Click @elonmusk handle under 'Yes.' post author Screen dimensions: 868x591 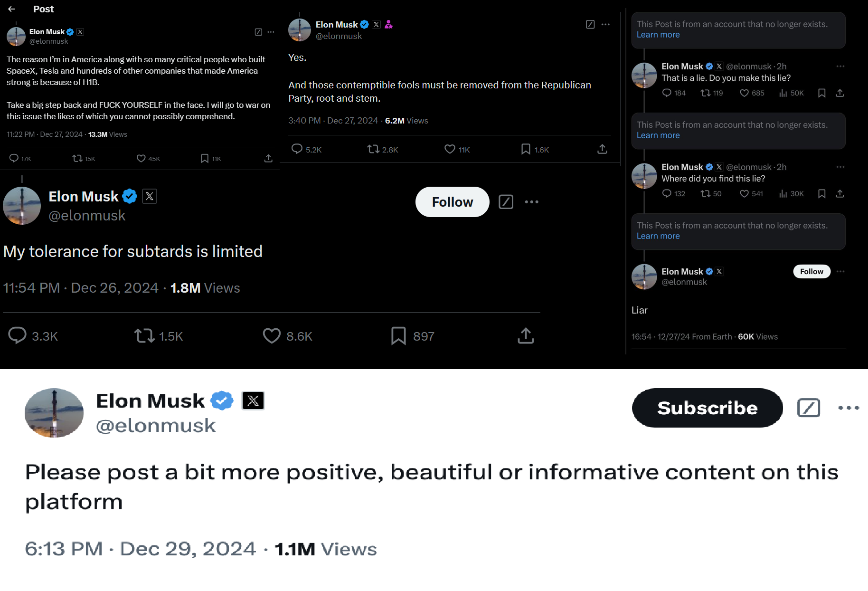point(339,36)
